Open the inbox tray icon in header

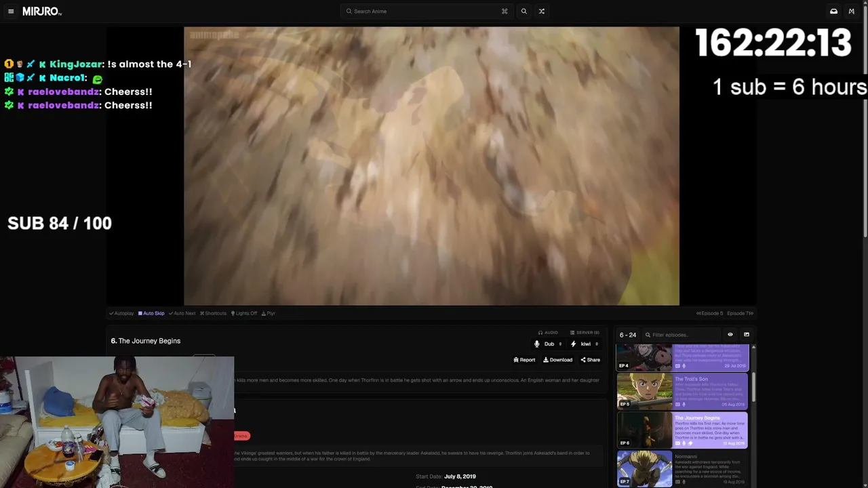click(x=833, y=12)
